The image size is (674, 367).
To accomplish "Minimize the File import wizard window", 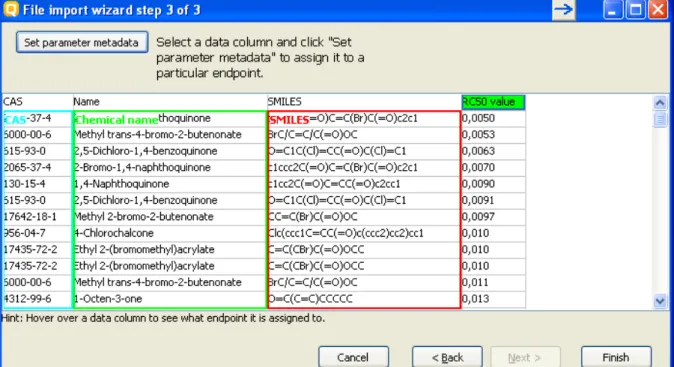I will [613, 9].
